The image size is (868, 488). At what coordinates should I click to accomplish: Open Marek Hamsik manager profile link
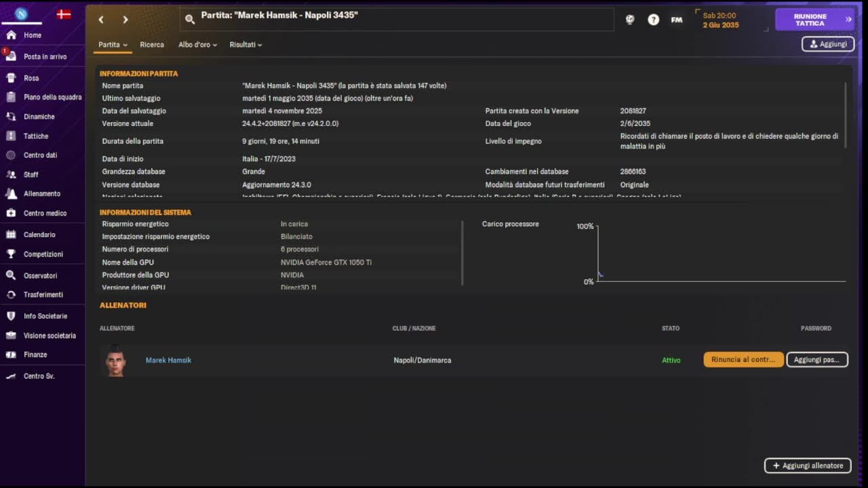coord(168,360)
